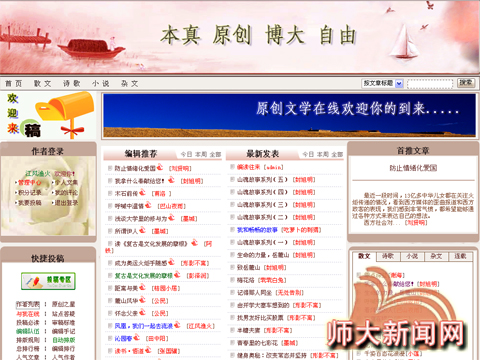480x360 pixels.
Task: Open 散文 in the top navigation bar
Action: pos(42,83)
